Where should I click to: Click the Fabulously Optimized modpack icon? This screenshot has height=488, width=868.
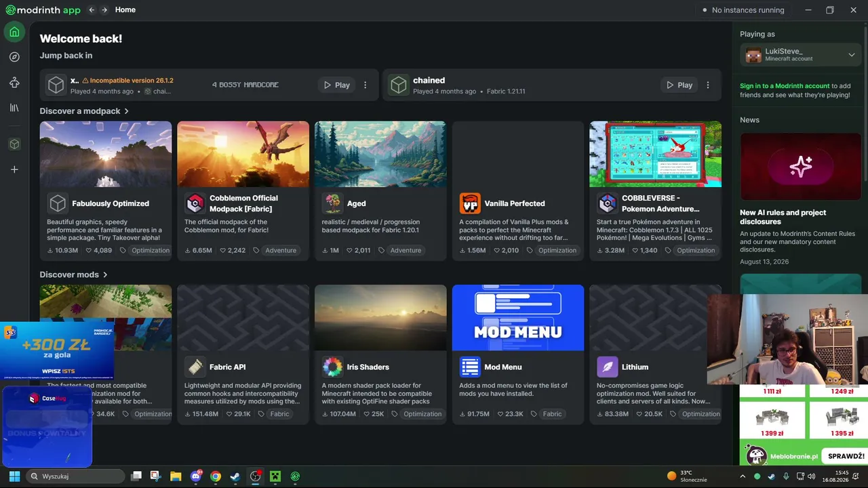(x=58, y=203)
